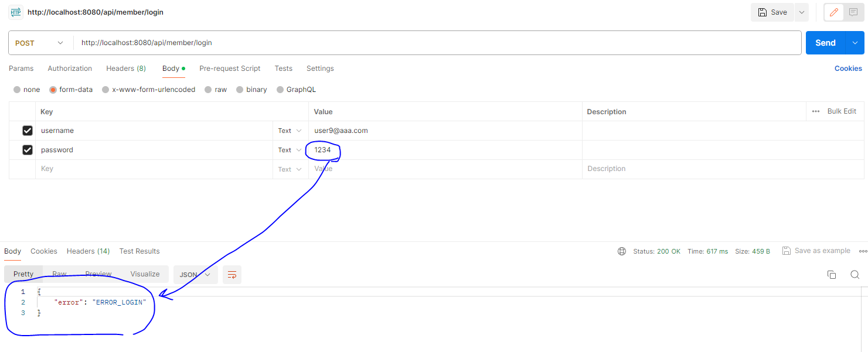Screen dimensions: 868x352
Task: Click the Save button
Action: [x=772, y=12]
